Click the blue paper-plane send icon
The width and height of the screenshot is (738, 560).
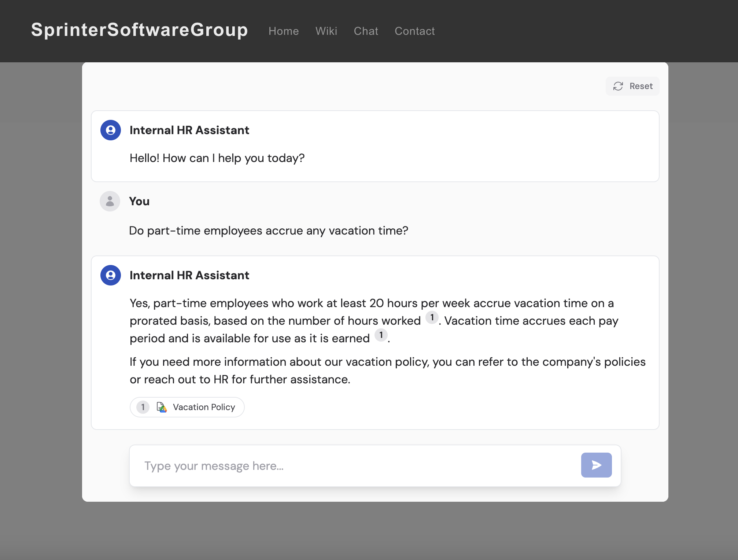pyautogui.click(x=596, y=465)
